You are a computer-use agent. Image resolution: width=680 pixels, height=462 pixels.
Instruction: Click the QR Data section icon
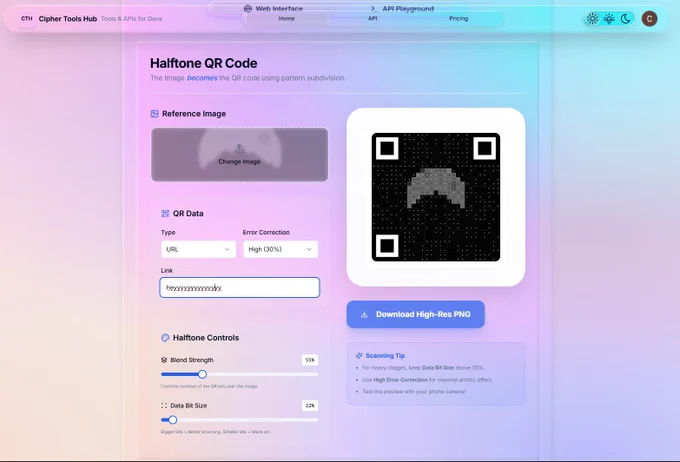165,213
